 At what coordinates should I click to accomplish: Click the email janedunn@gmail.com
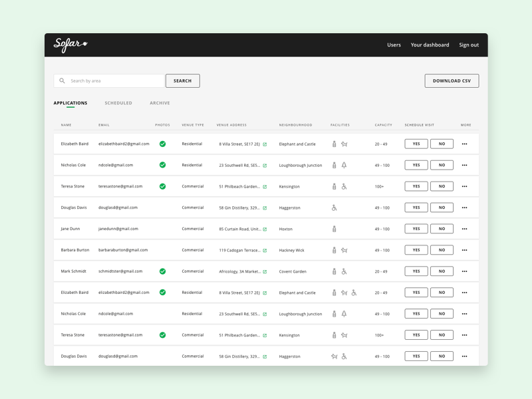(x=118, y=229)
